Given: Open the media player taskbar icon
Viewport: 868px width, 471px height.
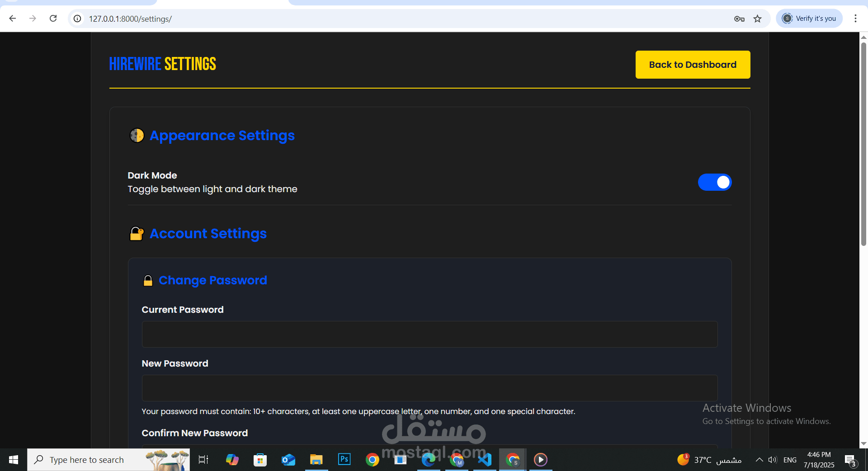Looking at the screenshot, I should (541, 460).
